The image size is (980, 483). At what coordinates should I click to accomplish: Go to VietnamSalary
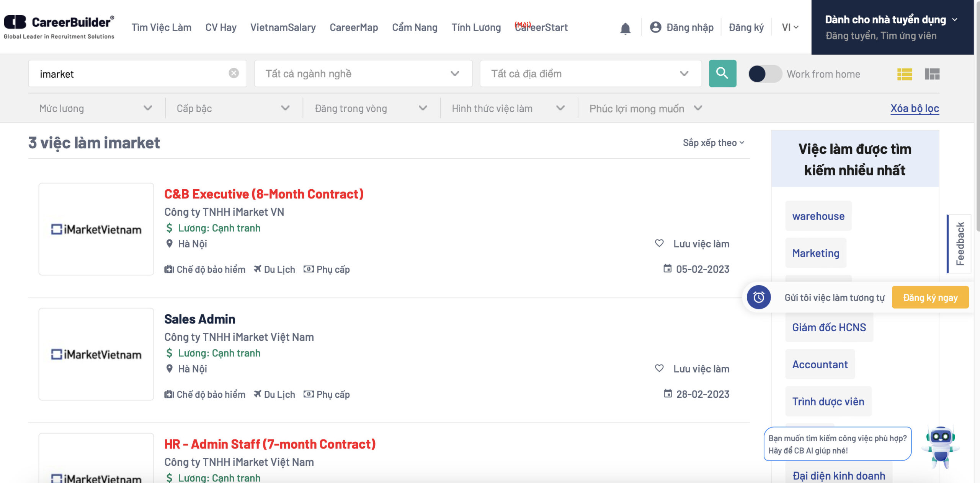pos(283,28)
